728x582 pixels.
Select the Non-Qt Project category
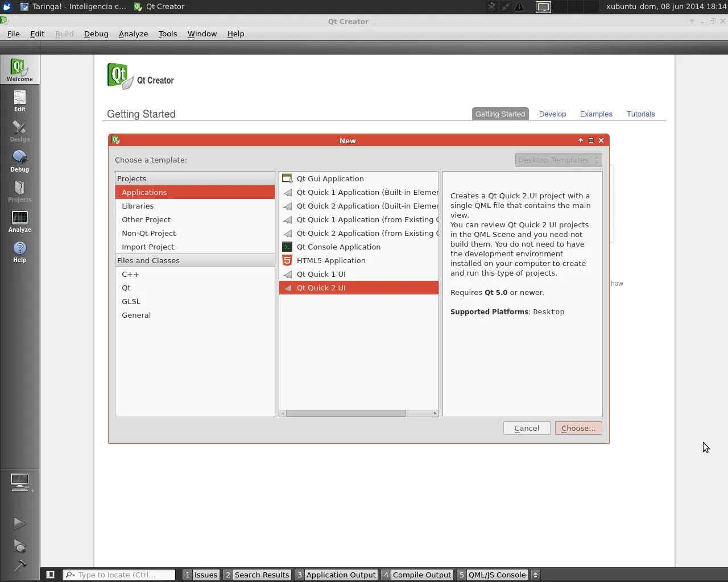click(195, 233)
